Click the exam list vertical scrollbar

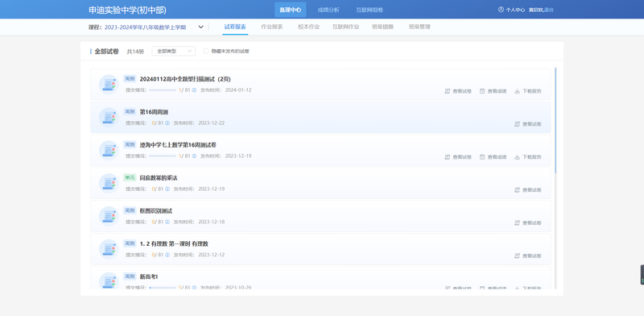(x=555, y=120)
